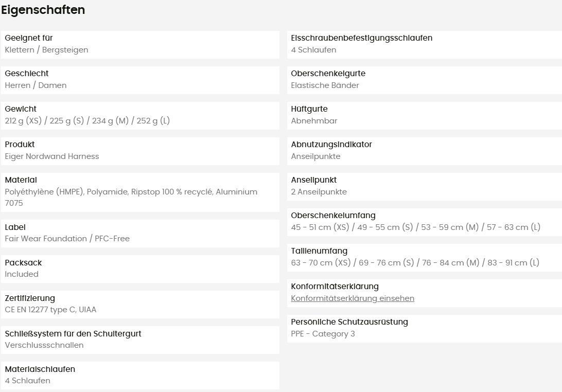Select the Material description text
The image size is (562, 392).
coord(131,198)
